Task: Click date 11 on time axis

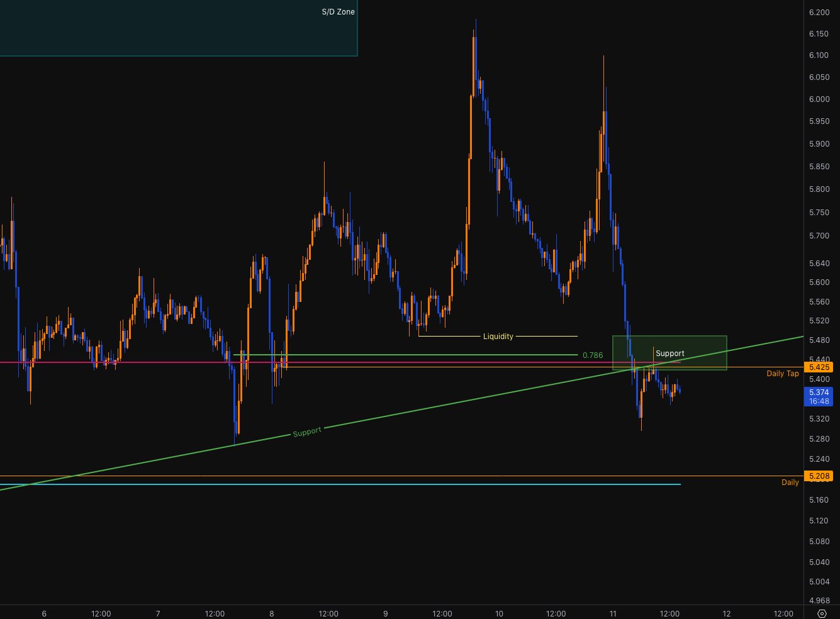Action: click(613, 614)
